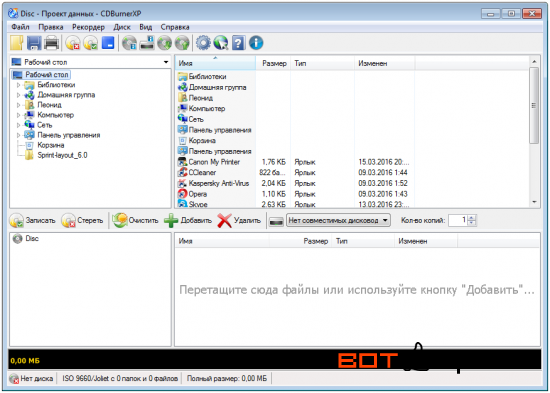Select Canon My Printer shortcut in list
The width and height of the screenshot is (550, 393).
tap(214, 162)
